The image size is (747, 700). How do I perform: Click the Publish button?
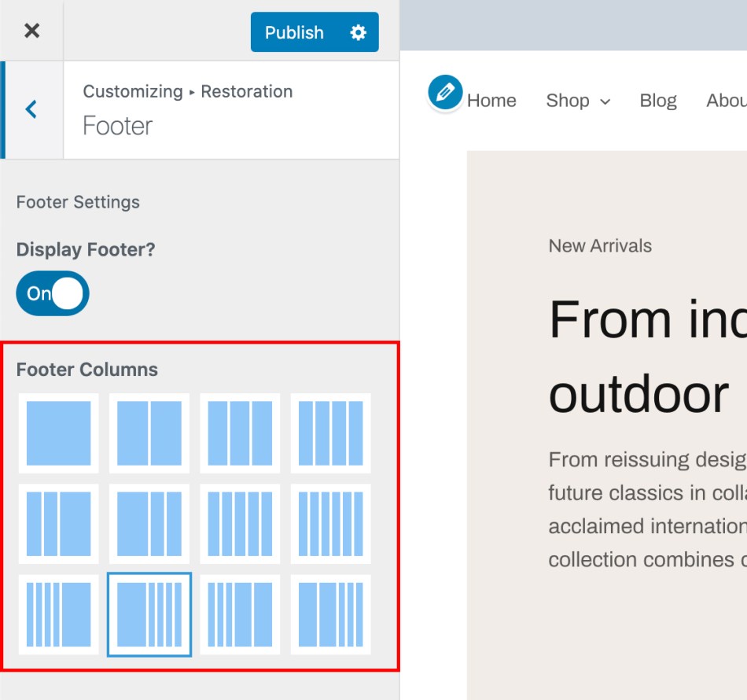click(x=294, y=32)
